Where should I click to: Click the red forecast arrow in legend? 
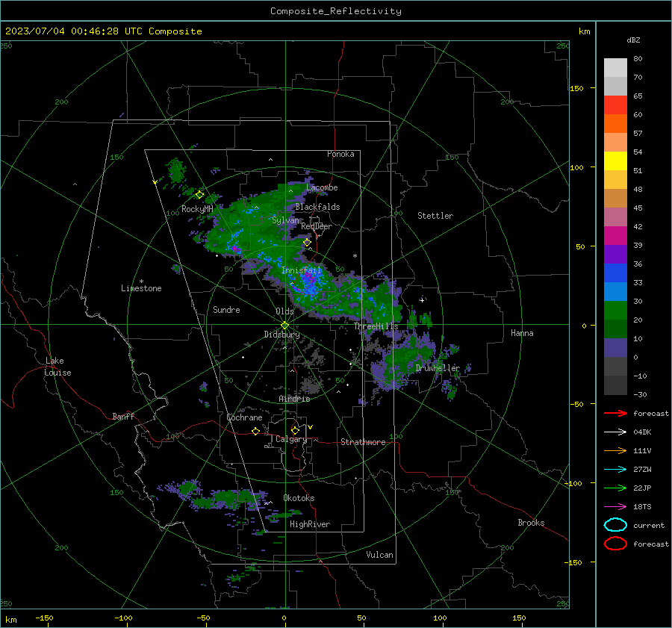click(615, 413)
